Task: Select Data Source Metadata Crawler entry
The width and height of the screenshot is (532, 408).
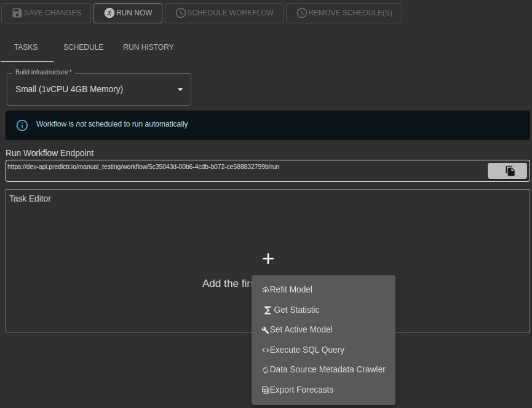Action: (324, 369)
